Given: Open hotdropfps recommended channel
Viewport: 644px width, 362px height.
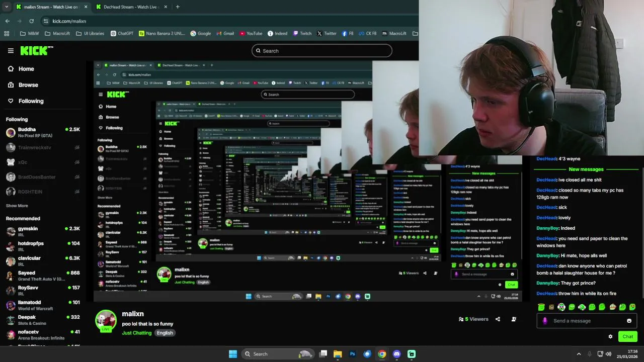Looking at the screenshot, I should point(43,246).
